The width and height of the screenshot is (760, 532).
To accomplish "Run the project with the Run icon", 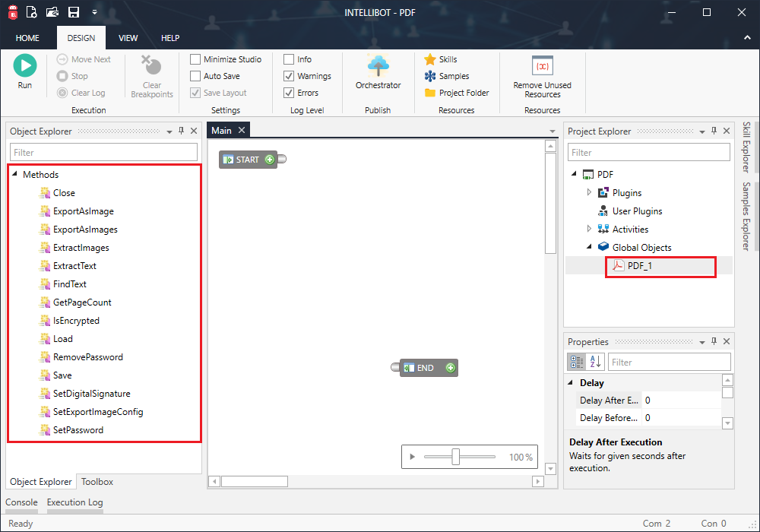I will (25, 65).
